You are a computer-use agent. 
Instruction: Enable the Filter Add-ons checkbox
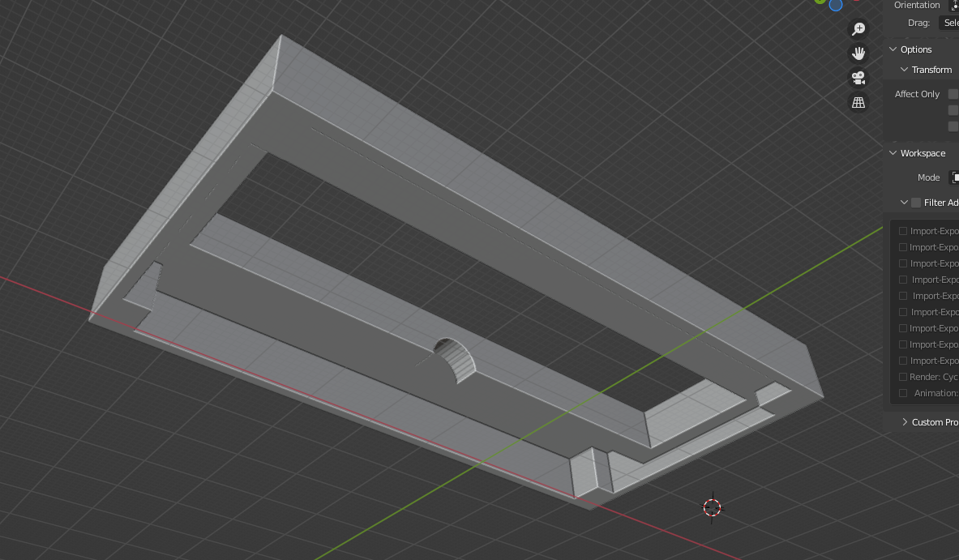916,203
